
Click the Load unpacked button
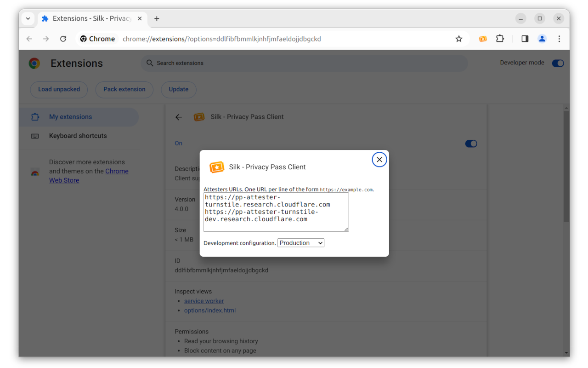pyautogui.click(x=59, y=89)
